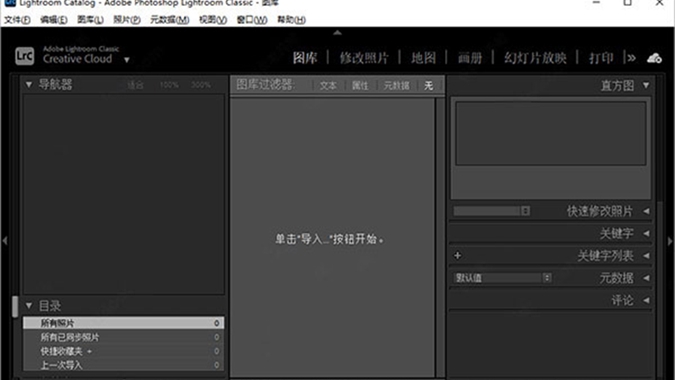Select 快捷收藏夹 in catalog
This screenshot has width=675, height=380.
(x=124, y=351)
